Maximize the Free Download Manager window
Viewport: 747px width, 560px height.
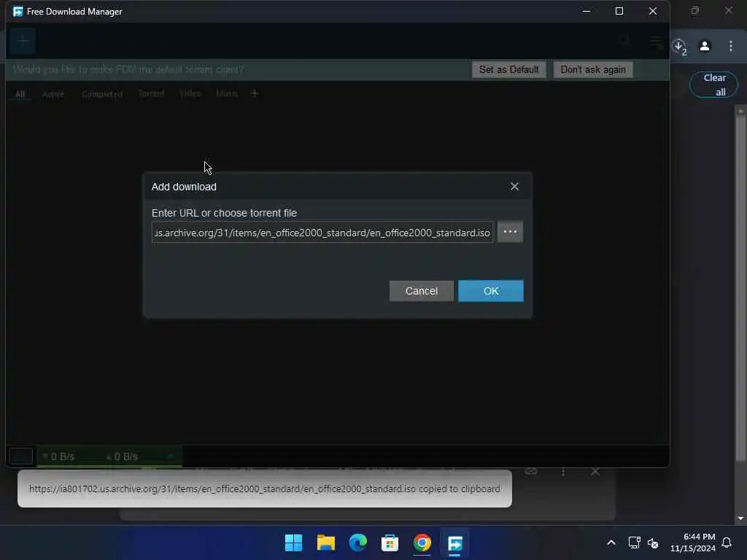pos(619,11)
